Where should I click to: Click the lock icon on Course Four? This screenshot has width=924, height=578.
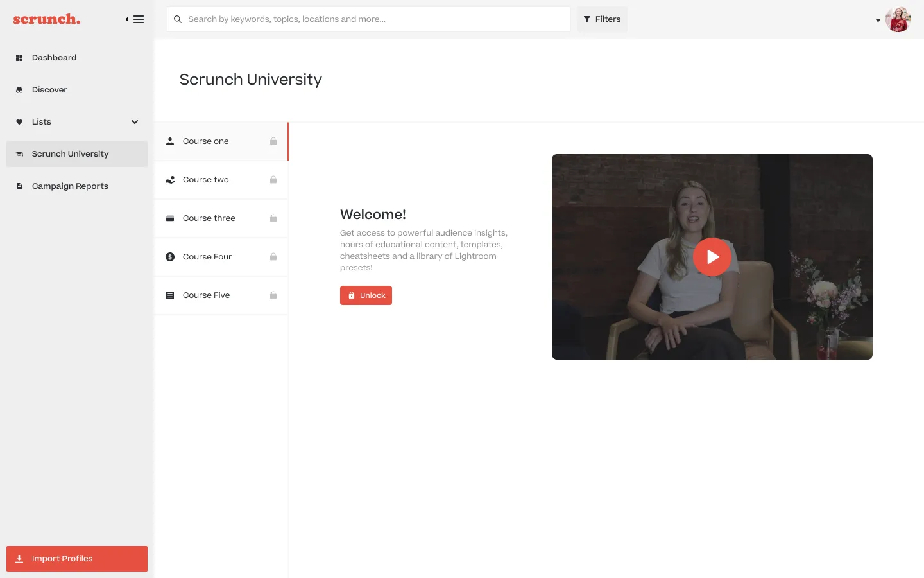click(273, 257)
